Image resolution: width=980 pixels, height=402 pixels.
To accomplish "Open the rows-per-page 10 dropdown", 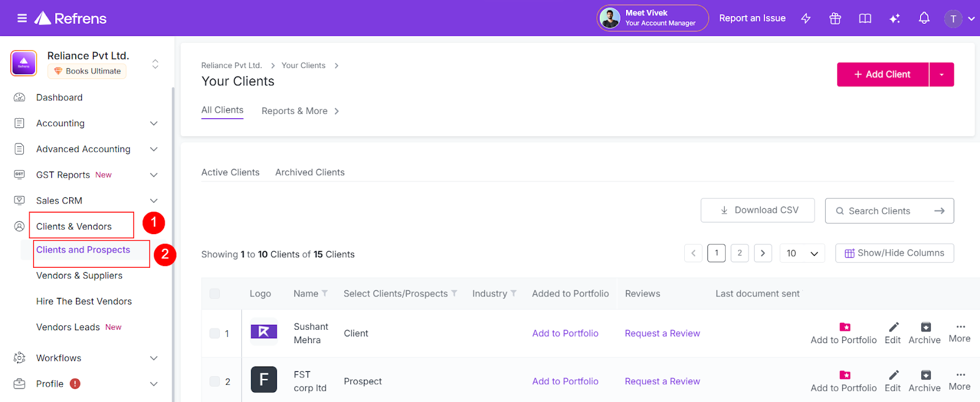I will click(802, 253).
